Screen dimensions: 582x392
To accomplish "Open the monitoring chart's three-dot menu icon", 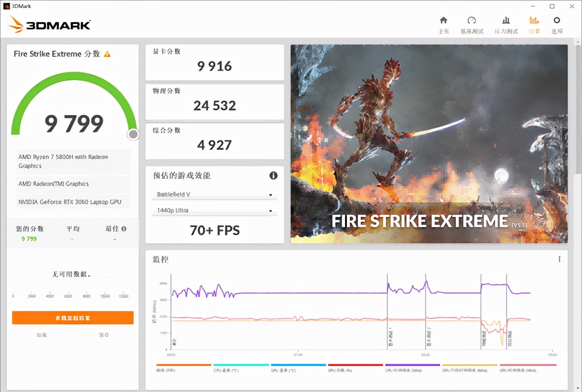I will coord(559,259).
